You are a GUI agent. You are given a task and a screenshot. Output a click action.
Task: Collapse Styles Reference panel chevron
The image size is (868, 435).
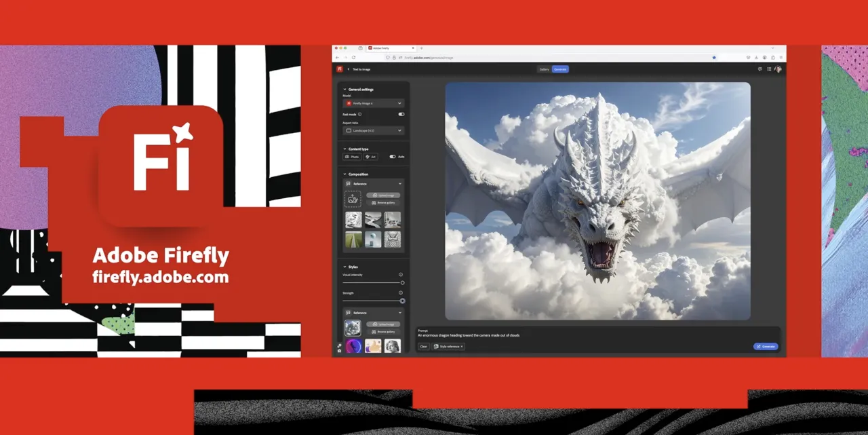400,313
